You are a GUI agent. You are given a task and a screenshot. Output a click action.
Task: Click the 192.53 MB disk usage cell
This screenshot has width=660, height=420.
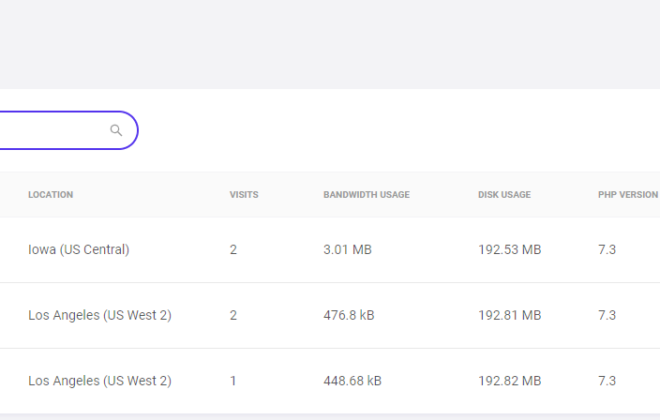pyautogui.click(x=509, y=250)
